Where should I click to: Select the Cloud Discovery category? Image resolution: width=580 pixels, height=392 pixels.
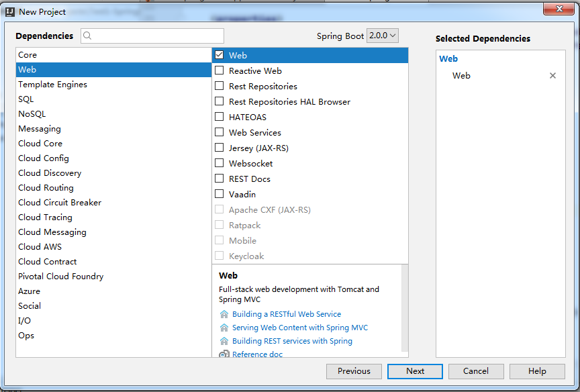pos(113,173)
